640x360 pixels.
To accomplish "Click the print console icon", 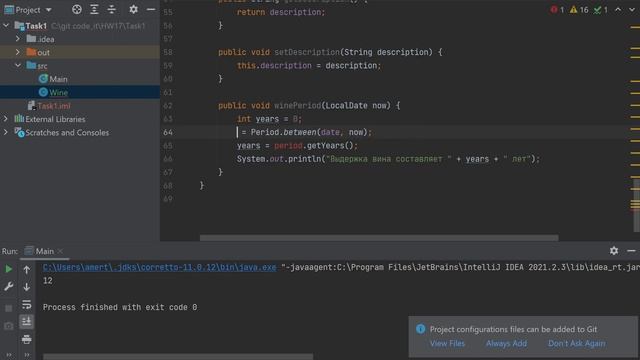I will click(27, 339).
